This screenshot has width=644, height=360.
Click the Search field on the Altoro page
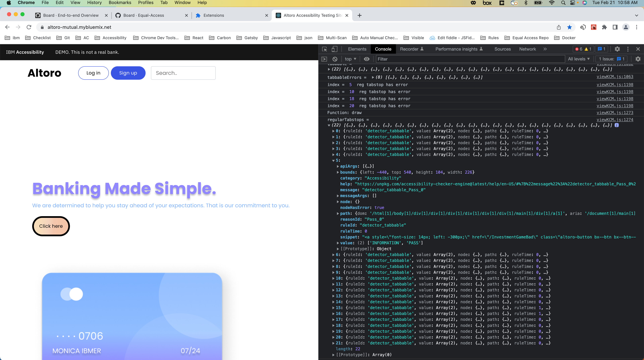[183, 73]
